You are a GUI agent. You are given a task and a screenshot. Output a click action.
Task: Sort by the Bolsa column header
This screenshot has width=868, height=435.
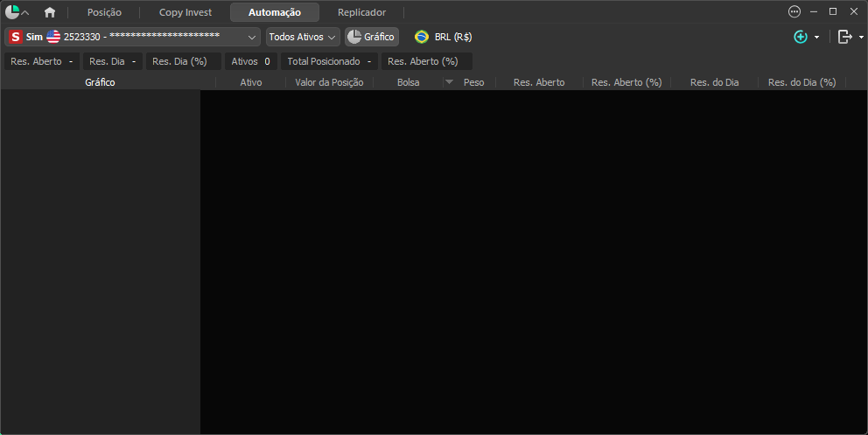(408, 82)
